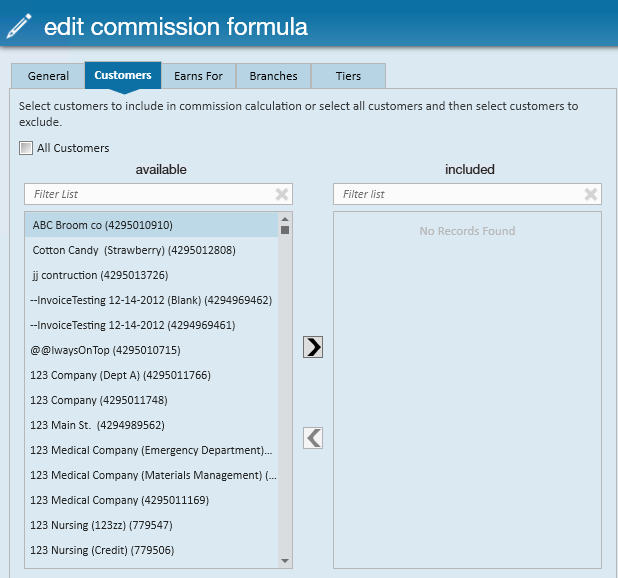This screenshot has height=578, width=618.
Task: Switch to the General tab
Action: pos(48,76)
